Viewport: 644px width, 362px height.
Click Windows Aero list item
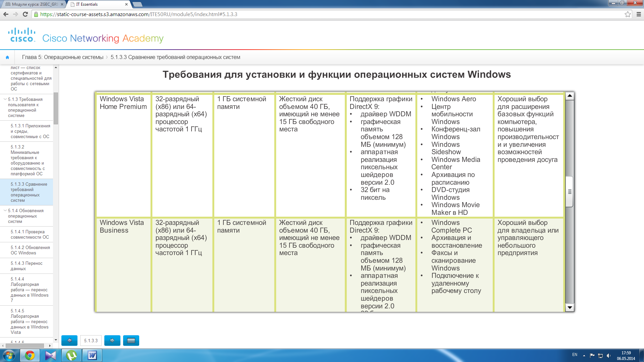point(453,99)
